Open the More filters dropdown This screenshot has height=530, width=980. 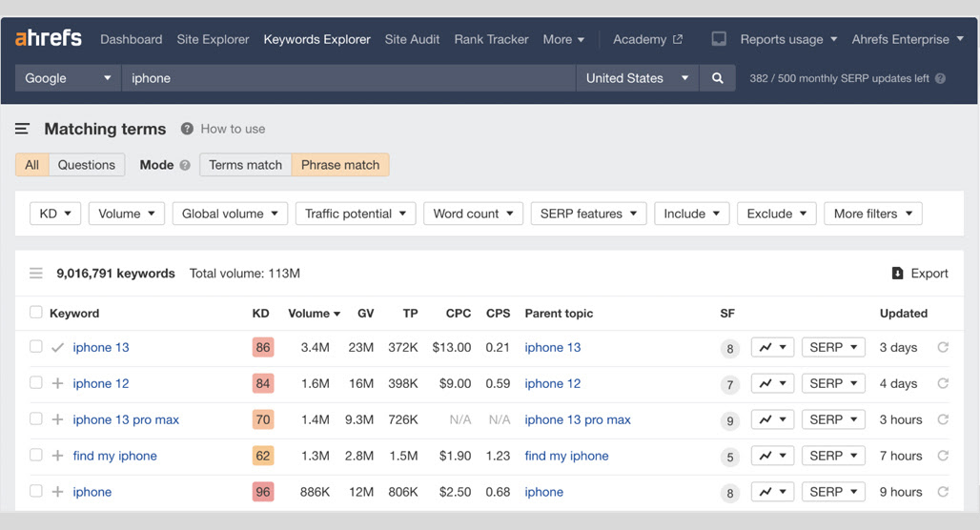(x=873, y=214)
